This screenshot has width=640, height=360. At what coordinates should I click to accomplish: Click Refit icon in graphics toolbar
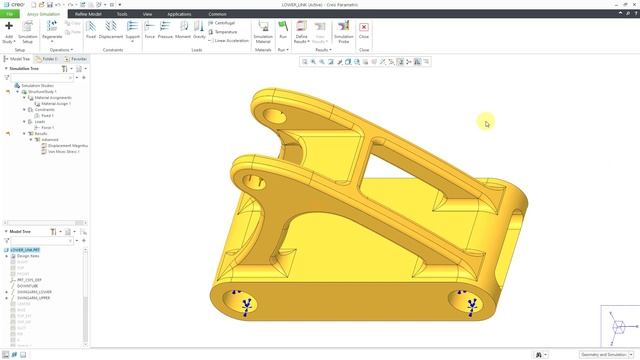coord(304,62)
